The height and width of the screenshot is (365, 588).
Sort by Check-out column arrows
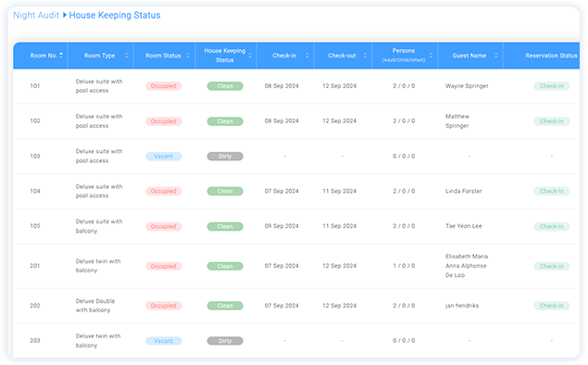(x=365, y=56)
